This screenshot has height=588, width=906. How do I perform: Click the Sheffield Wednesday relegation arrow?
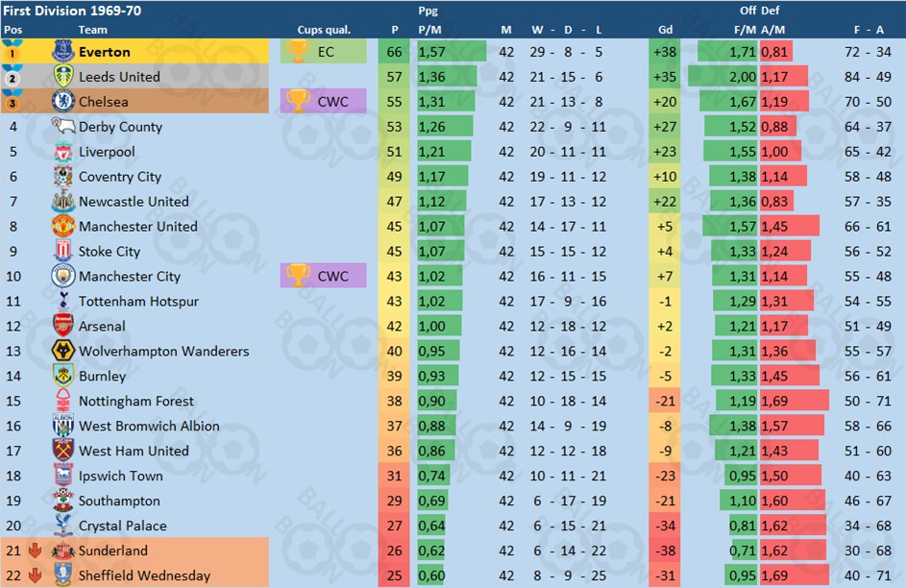[x=35, y=576]
